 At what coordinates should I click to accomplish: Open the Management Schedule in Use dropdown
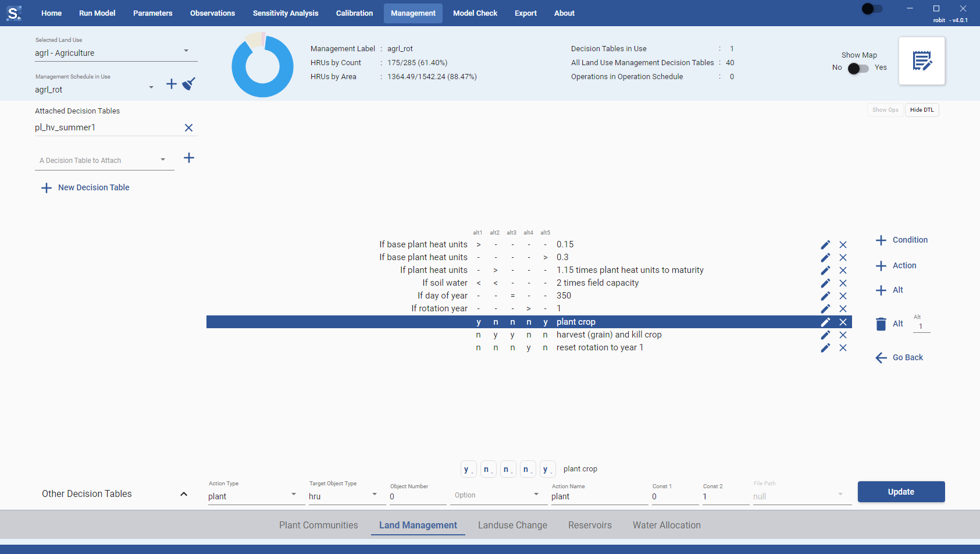(95, 90)
